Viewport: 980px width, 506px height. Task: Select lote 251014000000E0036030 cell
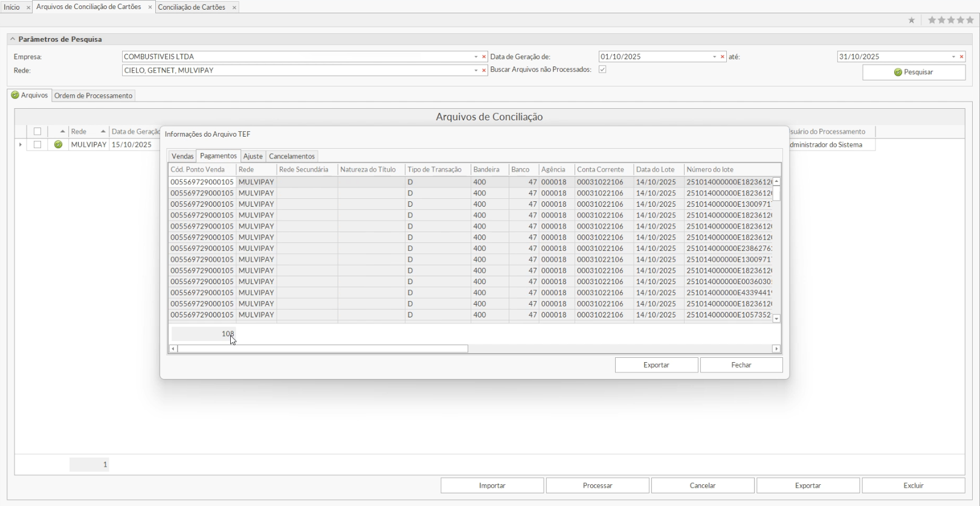[729, 282]
